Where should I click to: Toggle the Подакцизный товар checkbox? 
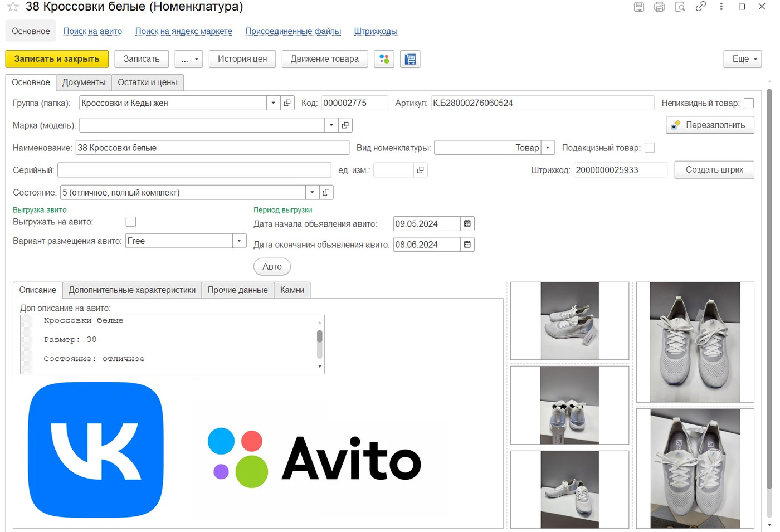coord(650,148)
